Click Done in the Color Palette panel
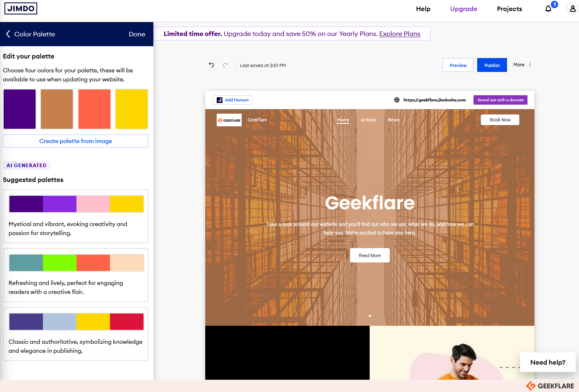Image resolution: width=579 pixels, height=392 pixels. point(137,34)
